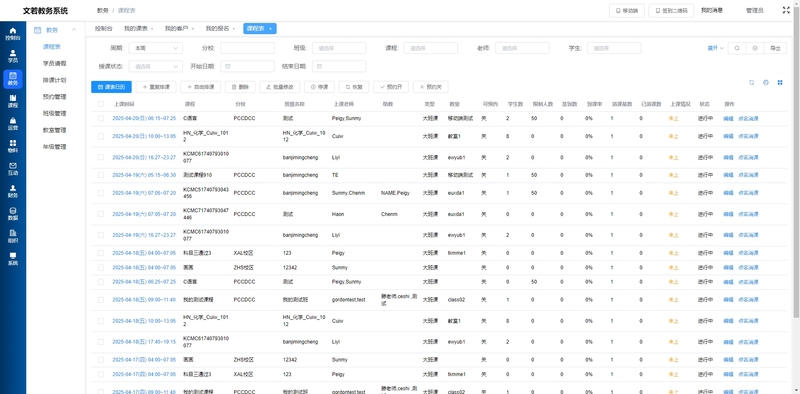
Task: Open 数据 database icon in sidebar
Action: point(13,213)
